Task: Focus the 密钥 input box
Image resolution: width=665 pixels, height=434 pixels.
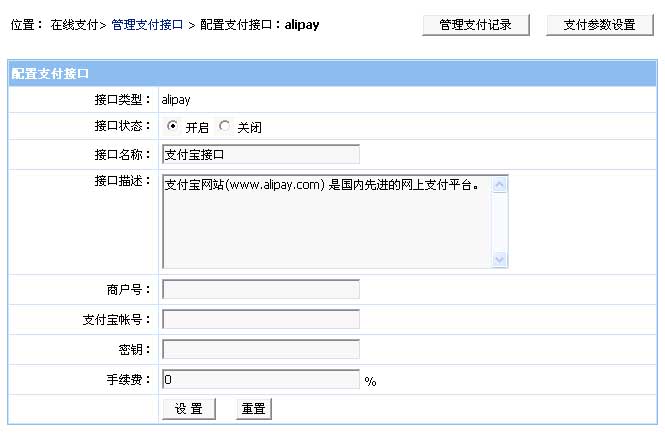Action: click(x=260, y=350)
